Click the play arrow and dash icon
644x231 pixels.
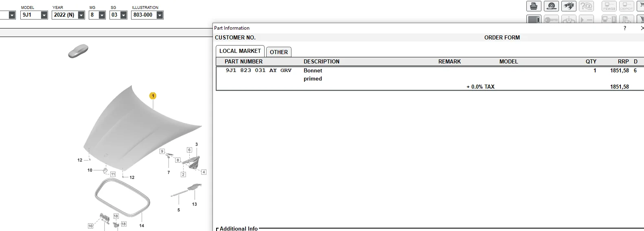tap(587, 20)
